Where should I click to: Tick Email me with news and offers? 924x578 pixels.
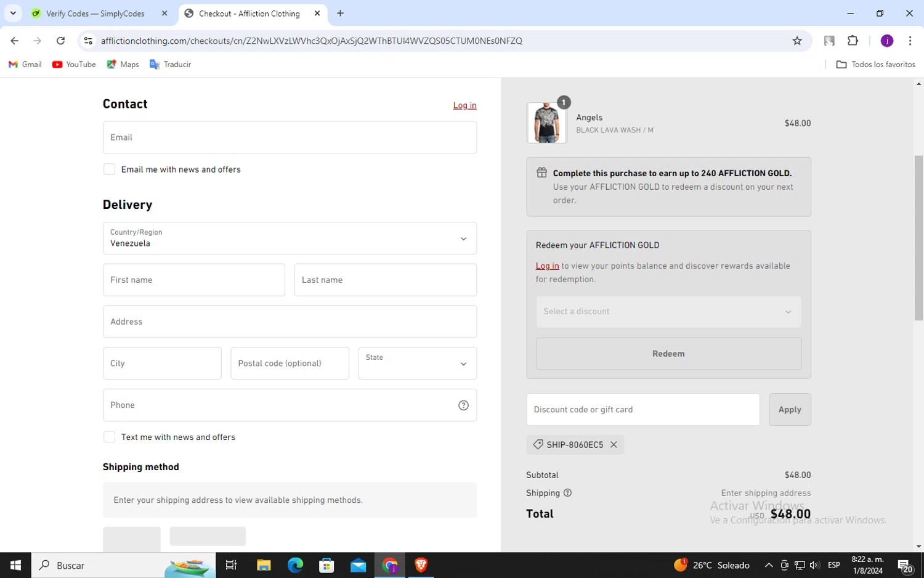[109, 169]
